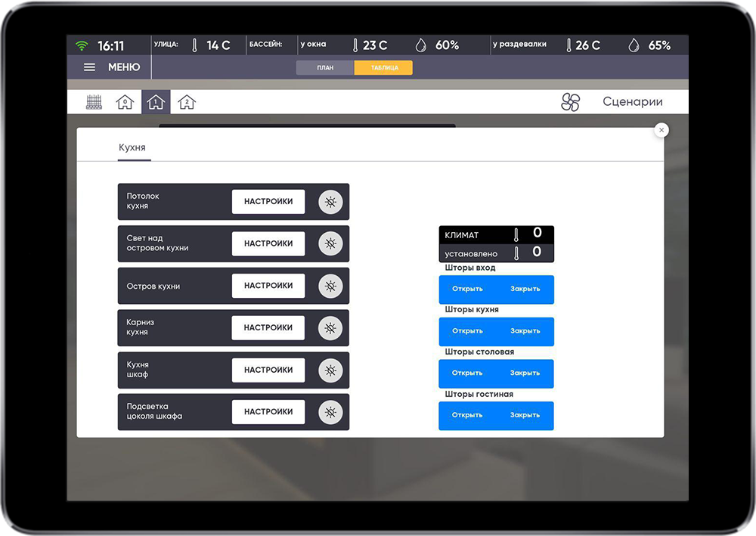
Task: Open НАСТРОЙКИ for Карниз кухня
Action: click(x=268, y=328)
